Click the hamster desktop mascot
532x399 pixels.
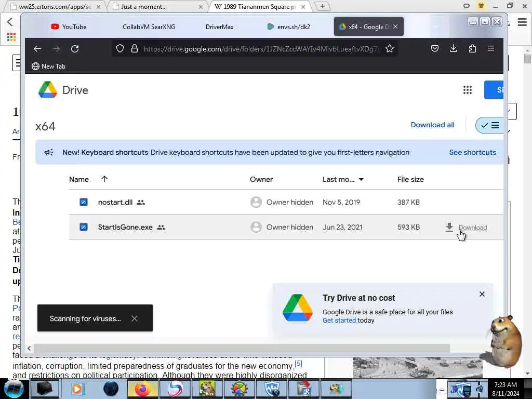[x=505, y=342]
